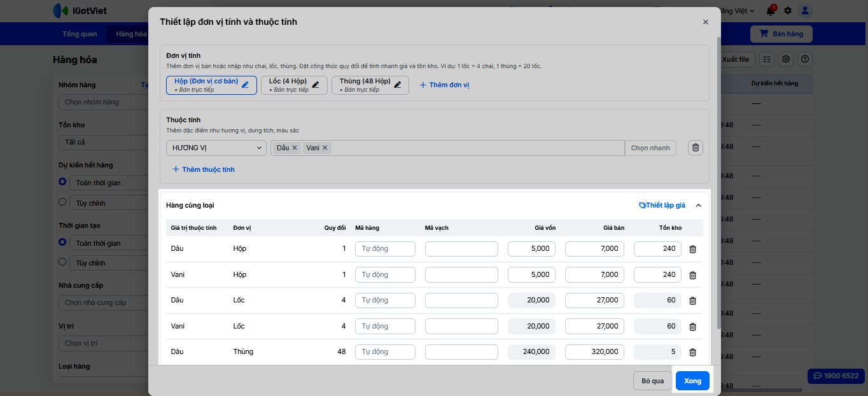Screen dimensions: 868x396
Task: Delete the HƯƠNG VỊ attribute row
Action: coord(696,148)
